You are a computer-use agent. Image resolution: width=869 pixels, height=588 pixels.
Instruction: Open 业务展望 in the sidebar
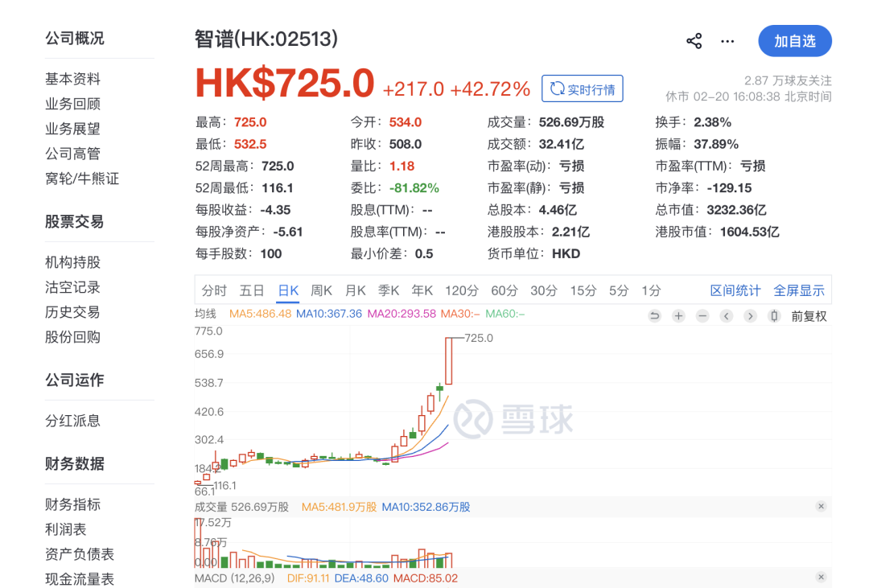coord(72,130)
